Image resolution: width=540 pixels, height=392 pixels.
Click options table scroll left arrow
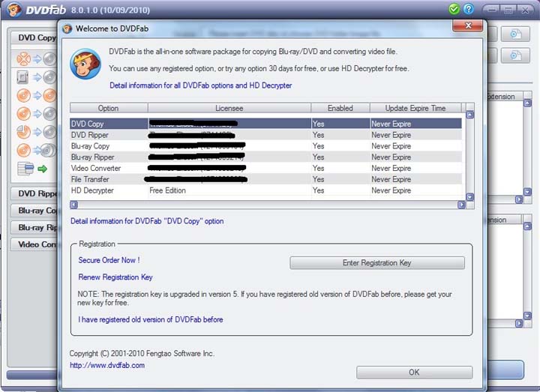pos(74,205)
